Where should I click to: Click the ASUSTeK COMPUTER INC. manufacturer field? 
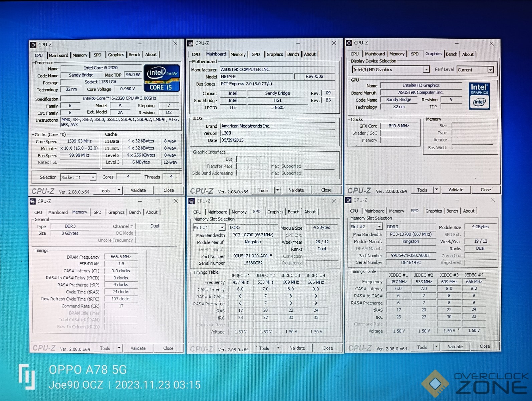tap(277, 70)
